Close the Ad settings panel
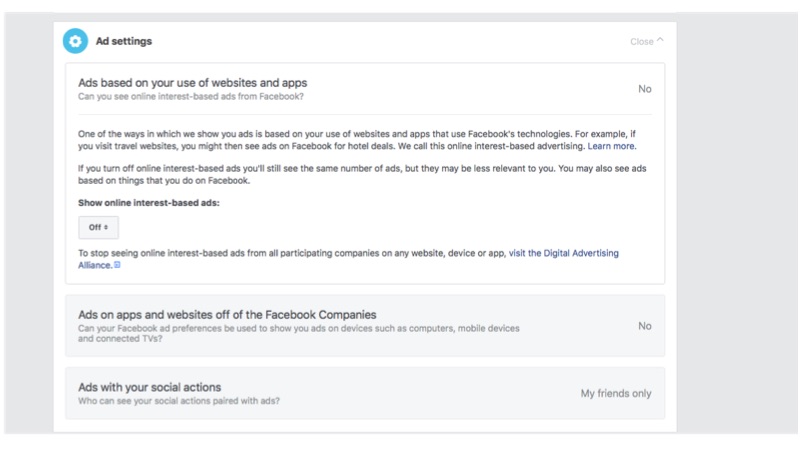The image size is (801, 449). coord(641,42)
